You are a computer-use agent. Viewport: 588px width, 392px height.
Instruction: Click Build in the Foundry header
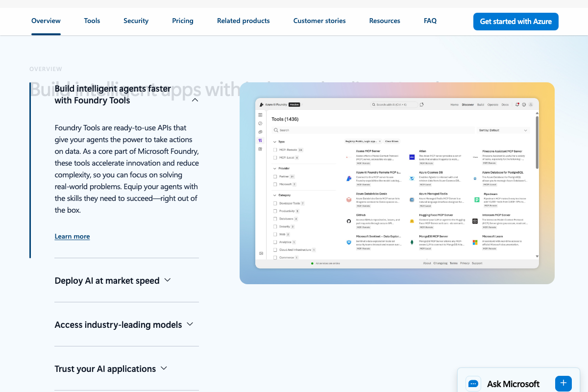click(481, 104)
